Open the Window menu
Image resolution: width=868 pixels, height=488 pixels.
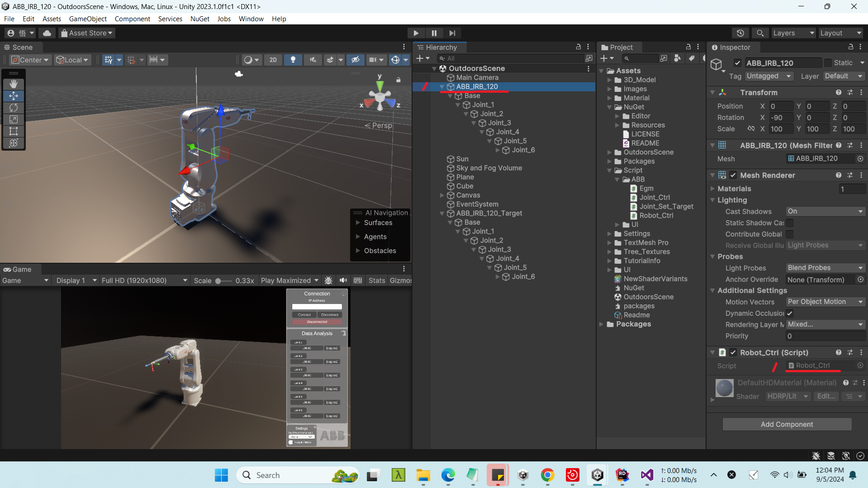coord(251,19)
